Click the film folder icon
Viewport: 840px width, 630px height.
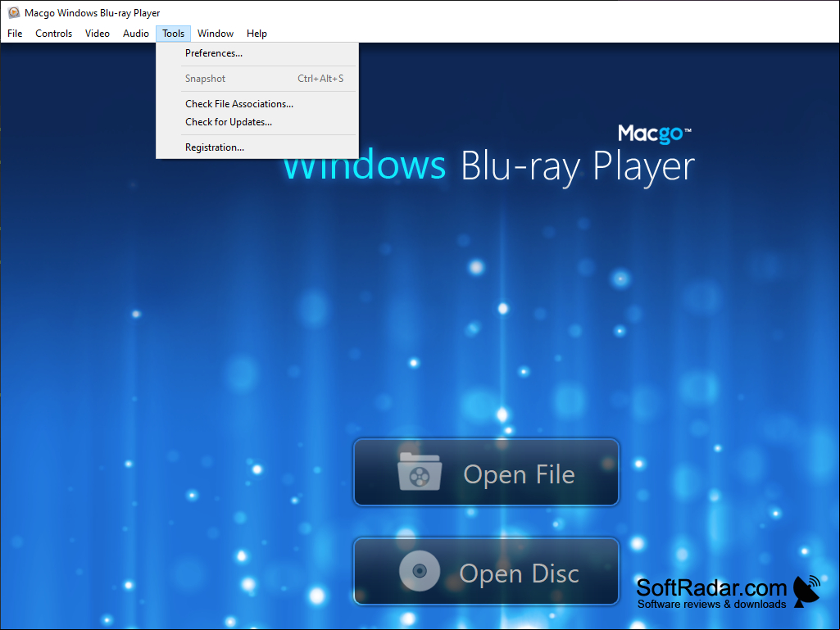pos(420,471)
